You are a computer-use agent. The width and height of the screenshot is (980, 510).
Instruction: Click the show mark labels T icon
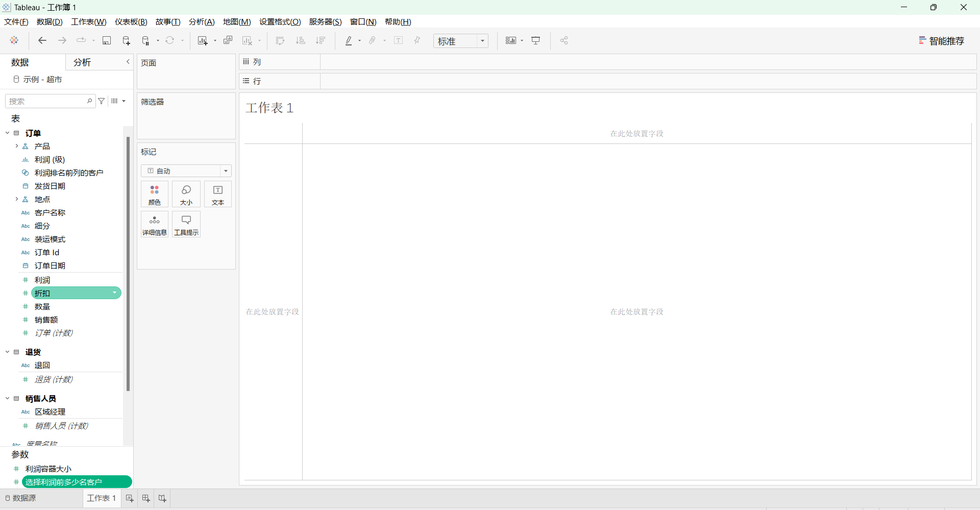399,40
